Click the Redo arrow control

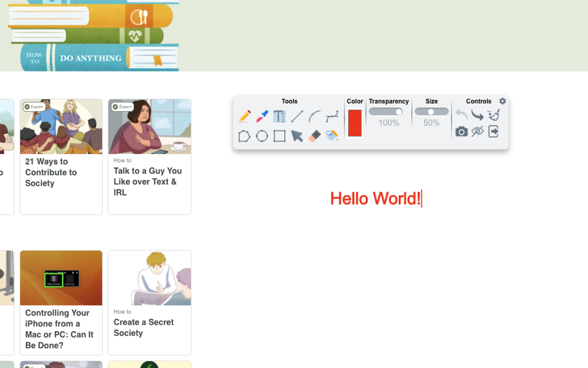tap(477, 115)
